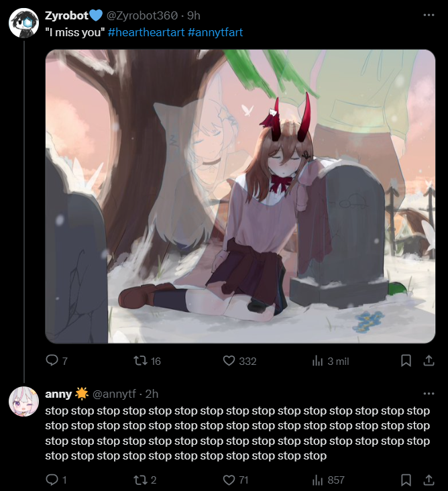Reply to Zyrobot's post with 7 comments
Viewport: 448px width, 491px height.
[56, 361]
